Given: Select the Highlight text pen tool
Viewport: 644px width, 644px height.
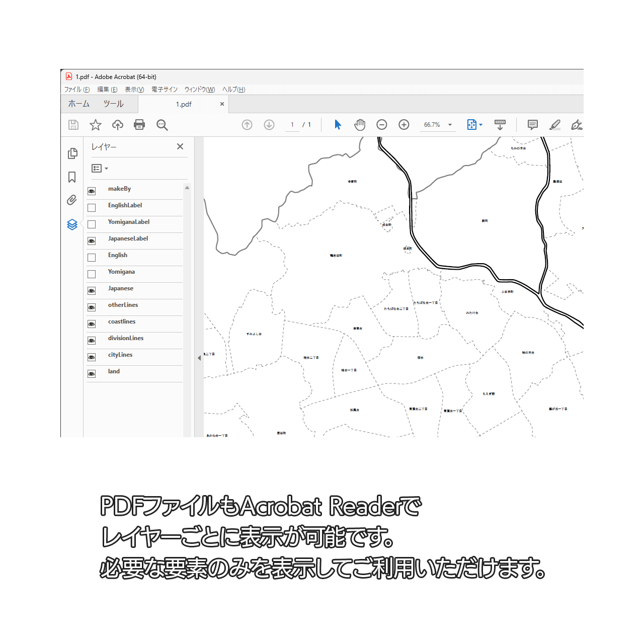Looking at the screenshot, I should coord(555,125).
